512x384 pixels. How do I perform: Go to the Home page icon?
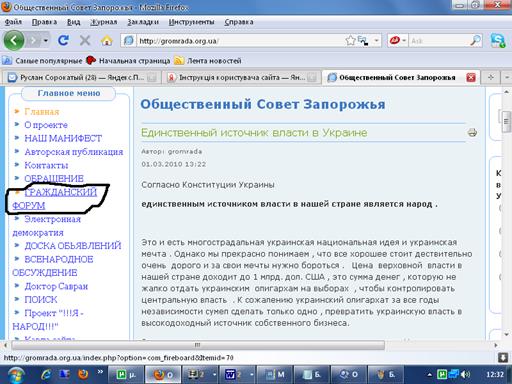pyautogui.click(x=107, y=41)
